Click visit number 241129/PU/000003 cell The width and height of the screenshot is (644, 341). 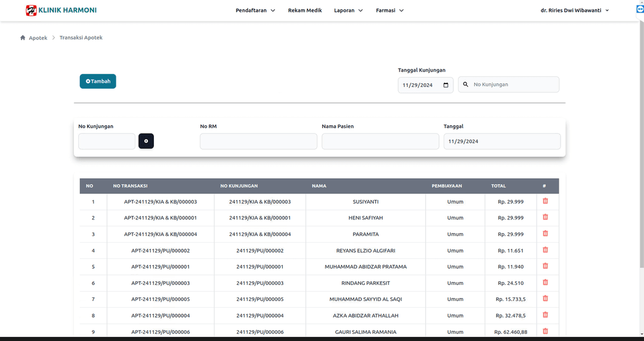tap(260, 283)
